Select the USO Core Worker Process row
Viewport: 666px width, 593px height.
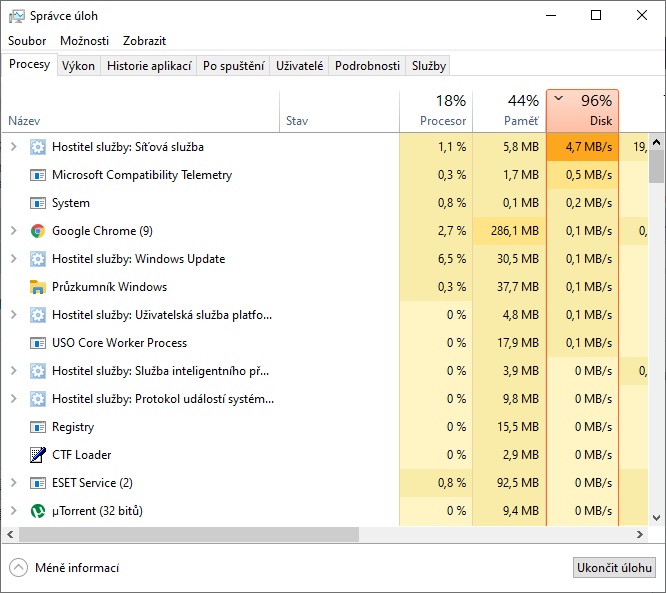[120, 343]
